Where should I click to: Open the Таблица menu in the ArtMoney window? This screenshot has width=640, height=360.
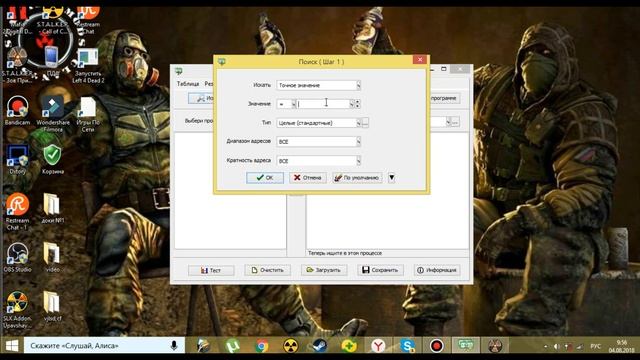188,84
